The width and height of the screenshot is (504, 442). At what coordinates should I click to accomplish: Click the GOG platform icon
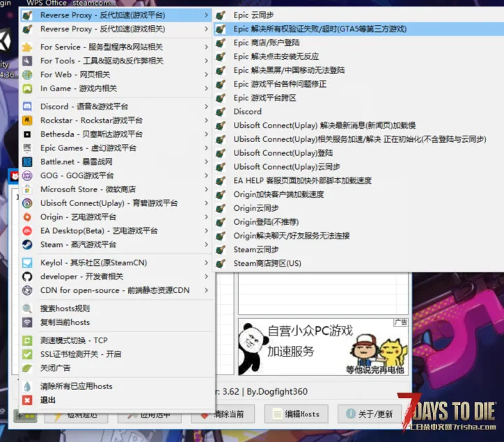27,175
